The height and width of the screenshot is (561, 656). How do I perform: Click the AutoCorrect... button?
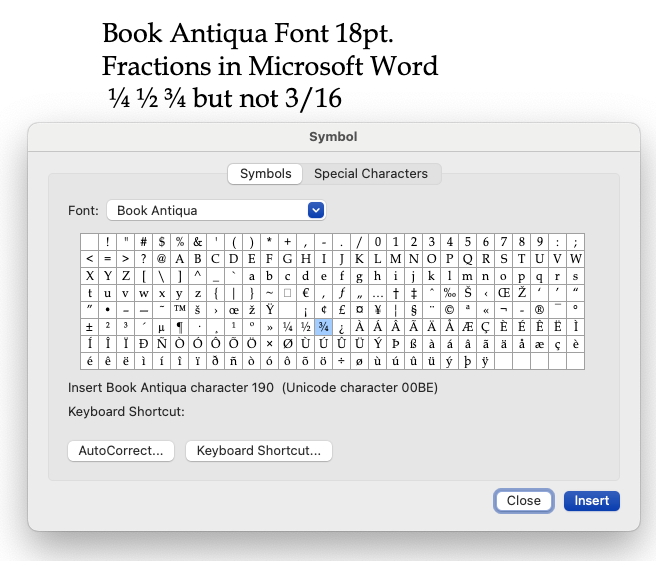tap(121, 451)
